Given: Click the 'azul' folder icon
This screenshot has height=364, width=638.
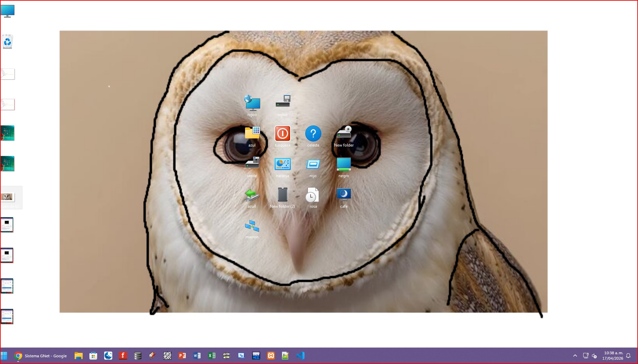Looking at the screenshot, I should click(x=252, y=134).
